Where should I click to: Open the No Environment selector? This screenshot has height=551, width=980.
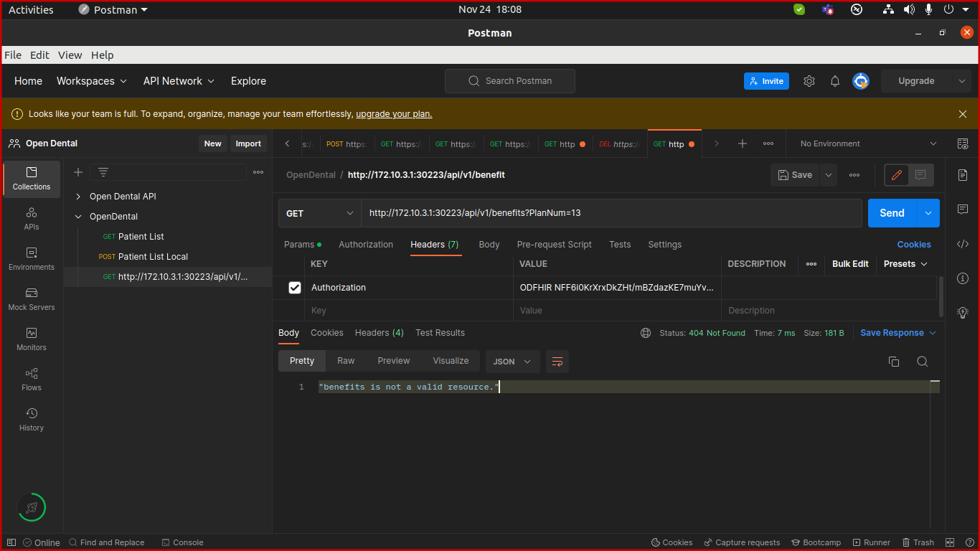point(867,143)
